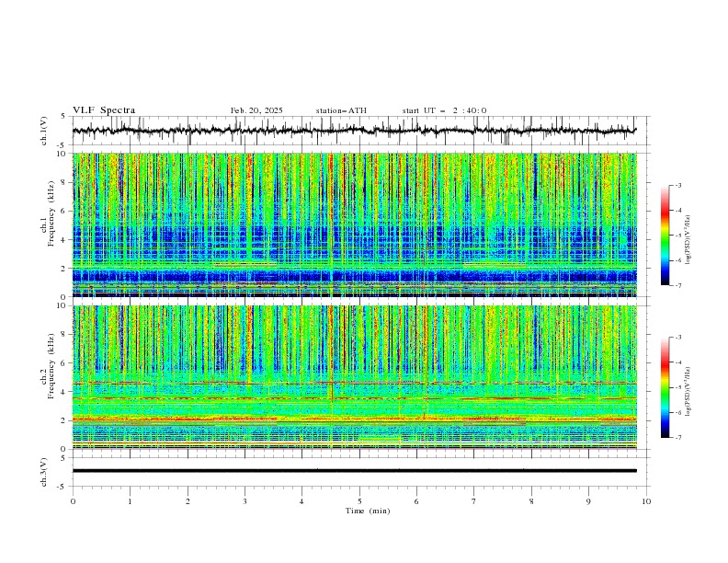The width and height of the screenshot is (728, 563).
Task: Click time axis tick label "9"
Action: [588, 501]
